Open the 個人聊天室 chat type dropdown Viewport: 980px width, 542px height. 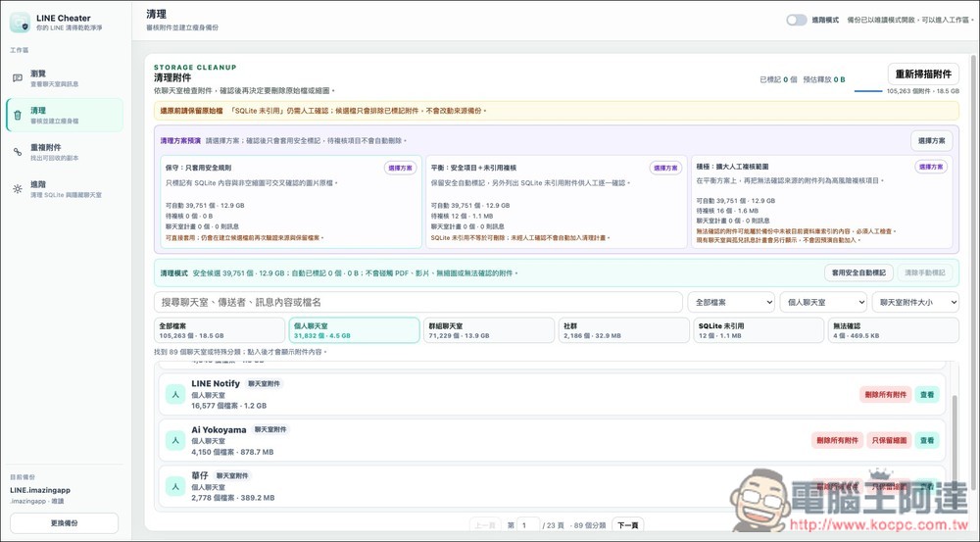coord(823,302)
